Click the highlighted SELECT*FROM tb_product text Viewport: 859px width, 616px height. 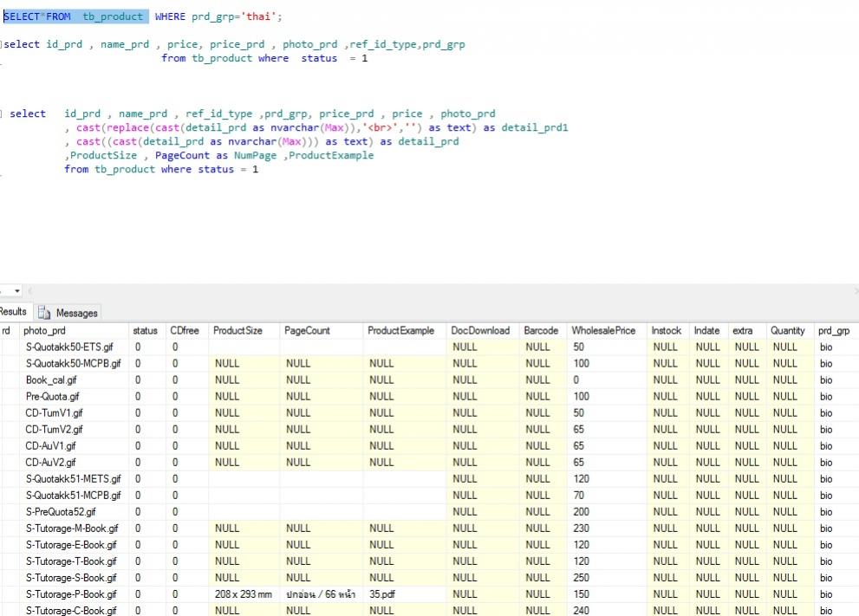coord(76,16)
